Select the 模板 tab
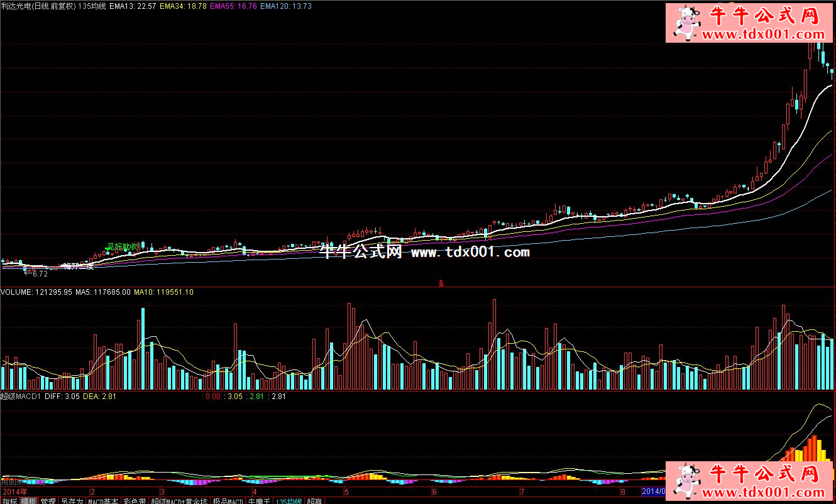Image resolution: width=836 pixels, height=504 pixels. [x=28, y=501]
